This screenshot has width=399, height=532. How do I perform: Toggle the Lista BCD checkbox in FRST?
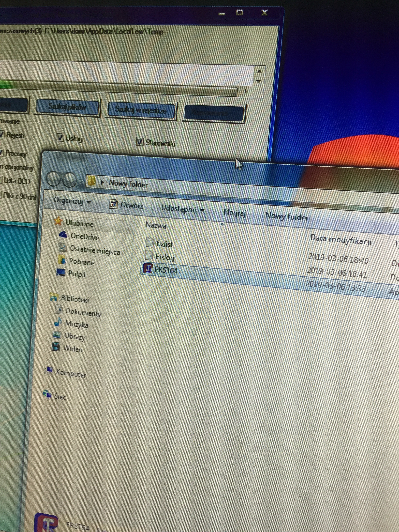1,180
